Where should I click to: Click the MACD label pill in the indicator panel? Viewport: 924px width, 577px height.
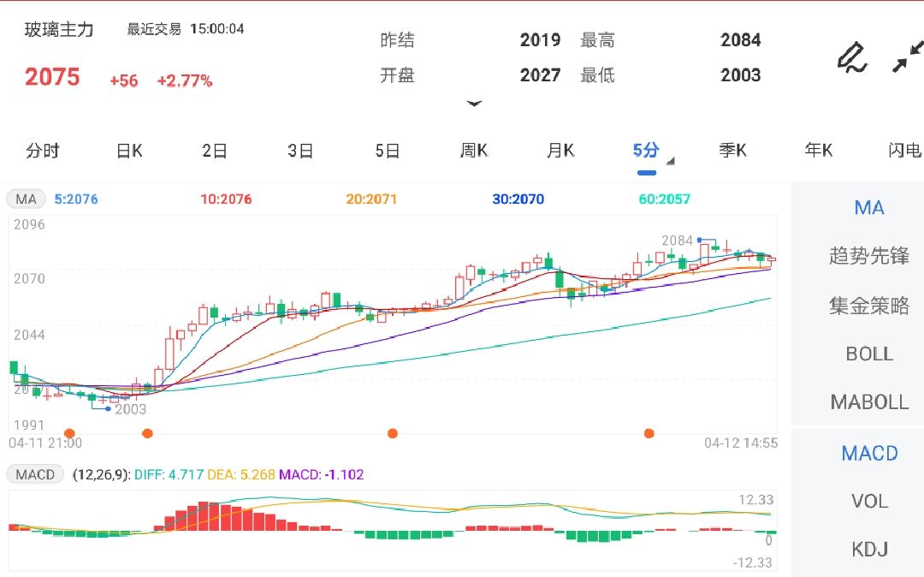pos(34,473)
